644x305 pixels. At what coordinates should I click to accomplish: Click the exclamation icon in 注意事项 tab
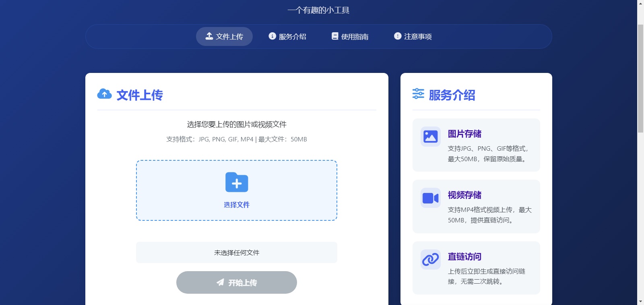click(x=398, y=36)
